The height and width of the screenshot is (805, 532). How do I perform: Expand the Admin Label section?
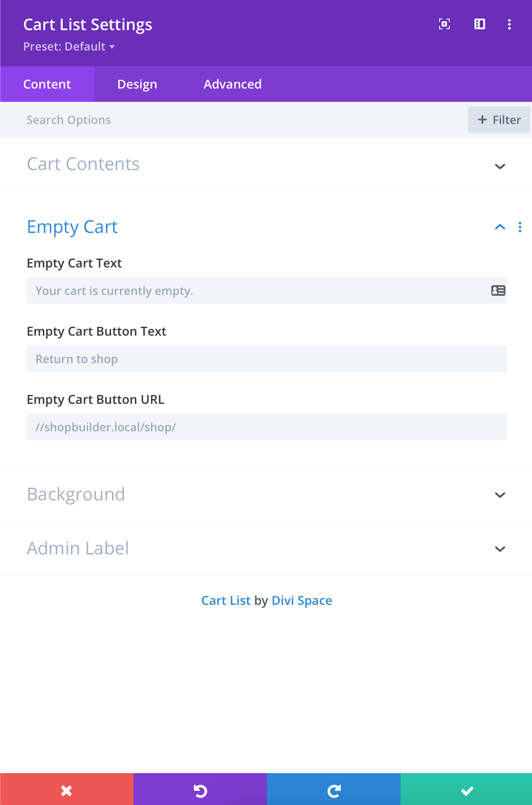(266, 549)
